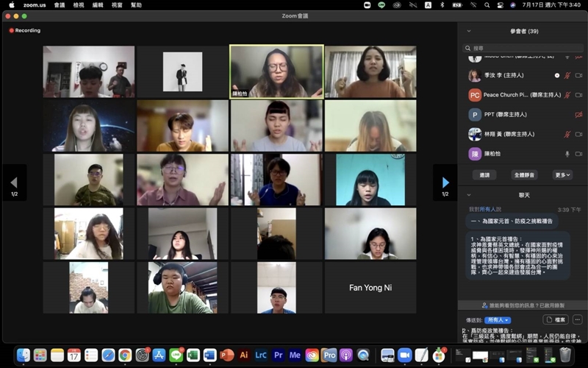Open the 幫助 menu

point(136,5)
